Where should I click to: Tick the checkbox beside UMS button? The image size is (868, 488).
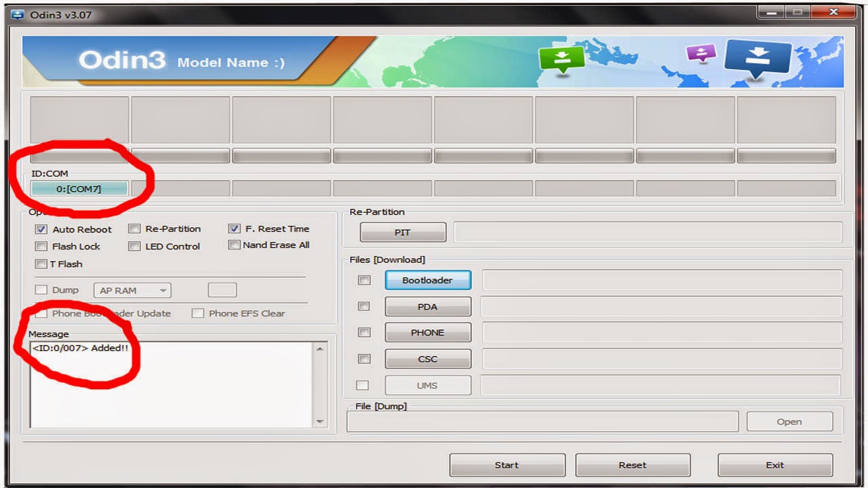click(363, 385)
